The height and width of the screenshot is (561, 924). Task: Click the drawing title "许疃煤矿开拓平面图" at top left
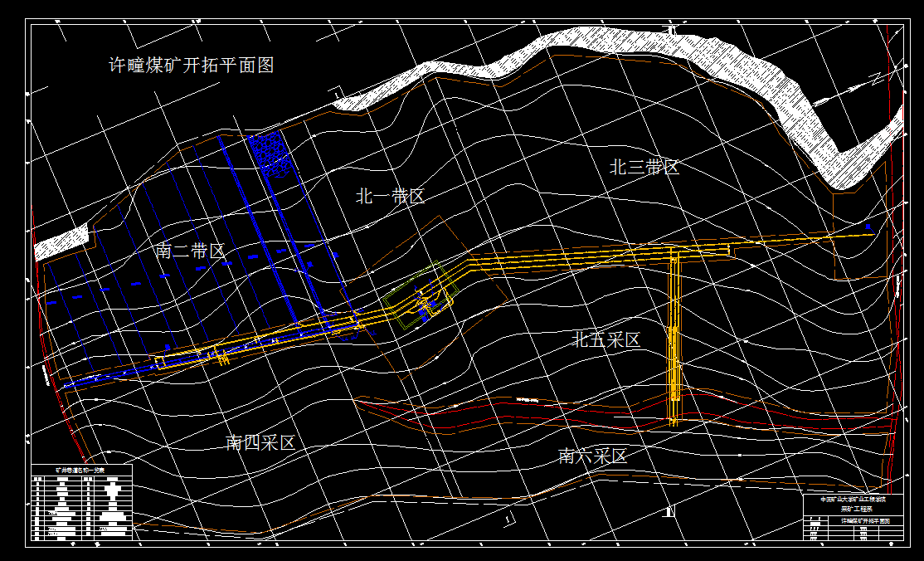point(192,62)
